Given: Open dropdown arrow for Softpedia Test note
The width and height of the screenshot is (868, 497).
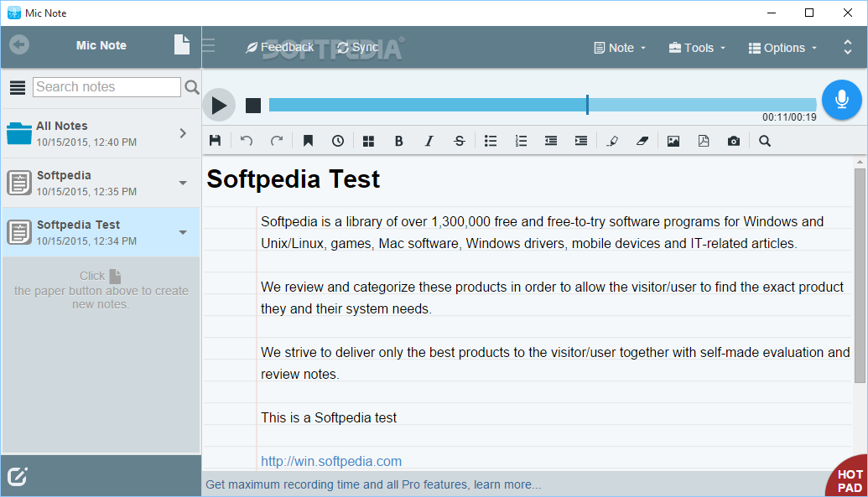Looking at the screenshot, I should (x=183, y=232).
